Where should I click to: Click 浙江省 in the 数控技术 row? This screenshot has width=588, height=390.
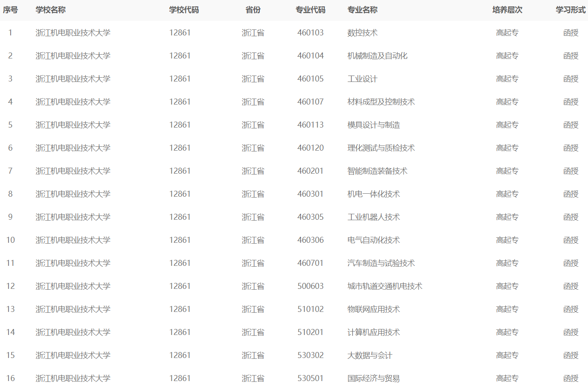pos(253,33)
